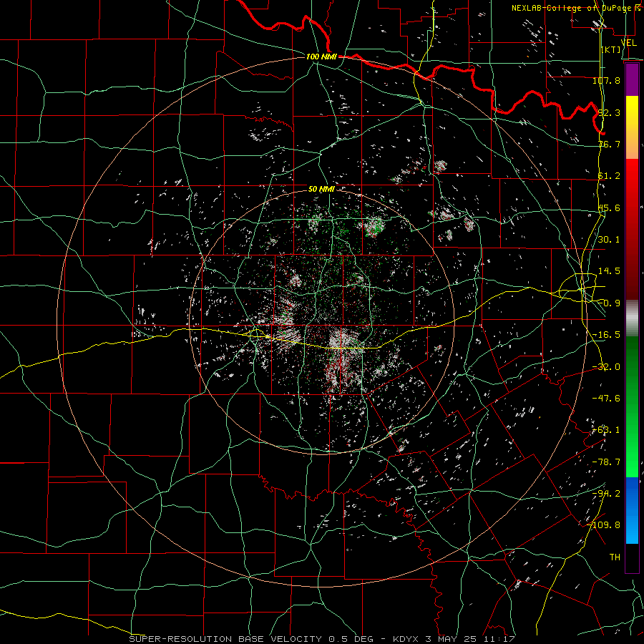Click the -109.8 scale value

(604, 525)
